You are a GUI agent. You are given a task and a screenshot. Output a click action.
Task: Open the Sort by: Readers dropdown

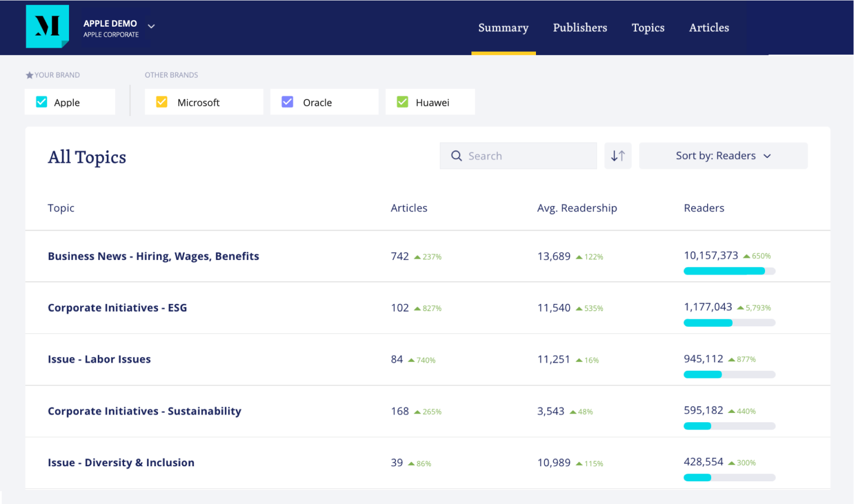click(723, 156)
